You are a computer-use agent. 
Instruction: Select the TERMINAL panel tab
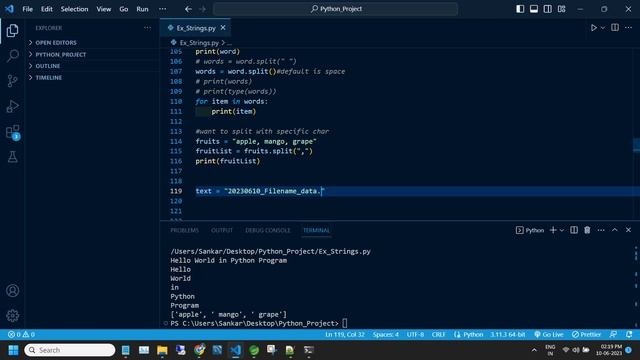(316, 230)
